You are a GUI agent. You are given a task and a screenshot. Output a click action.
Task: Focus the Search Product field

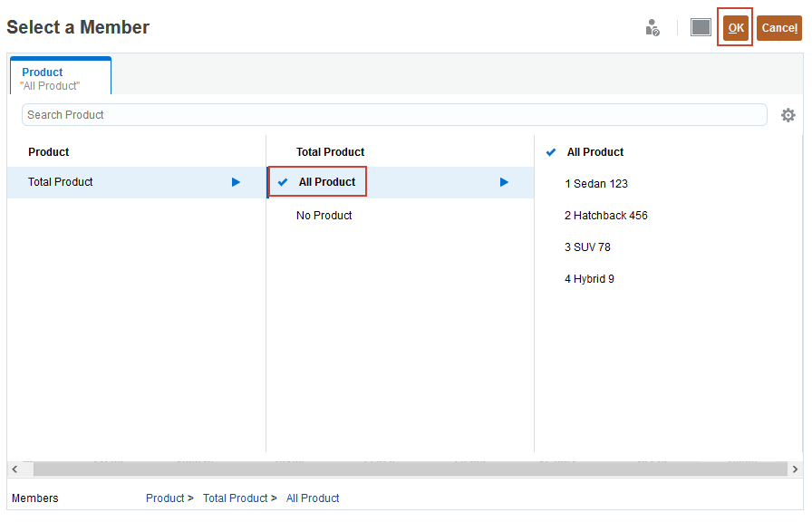(x=394, y=115)
